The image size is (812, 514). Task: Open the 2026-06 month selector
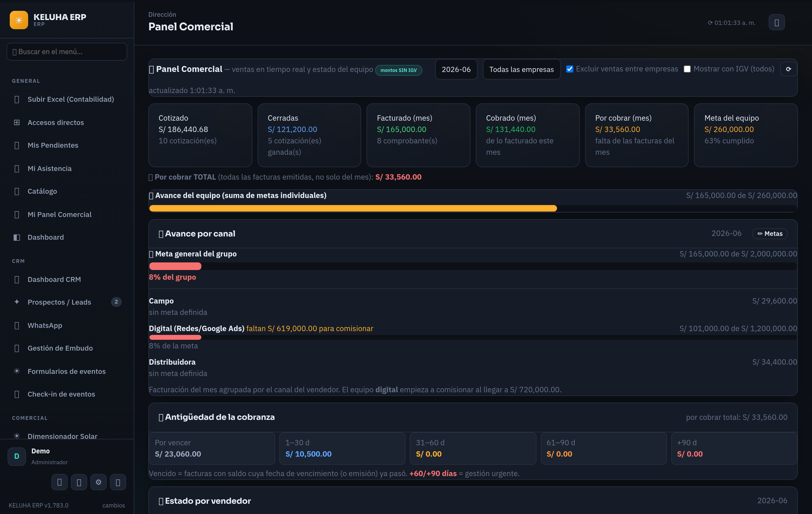pos(456,70)
